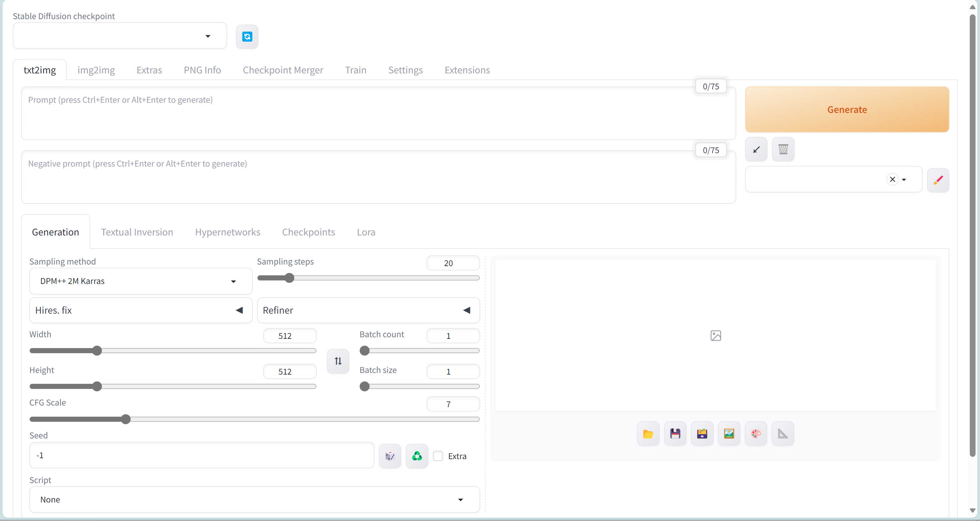Select the txt2img tab
The image size is (980, 521).
(40, 70)
